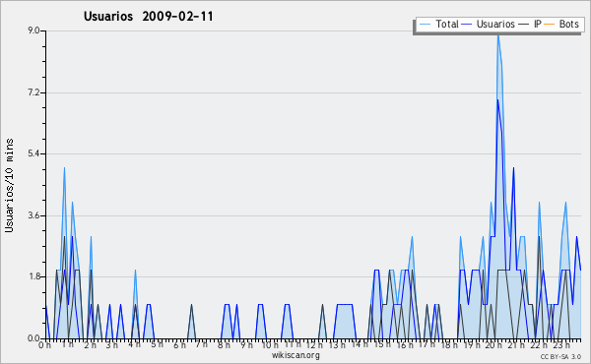Click the y-axis value 3.6
The height and width of the screenshot is (364, 591).
(x=33, y=215)
